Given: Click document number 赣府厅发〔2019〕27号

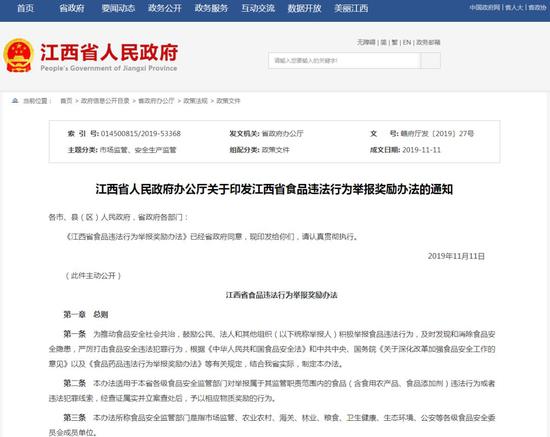Looking at the screenshot, I should pyautogui.click(x=437, y=134).
